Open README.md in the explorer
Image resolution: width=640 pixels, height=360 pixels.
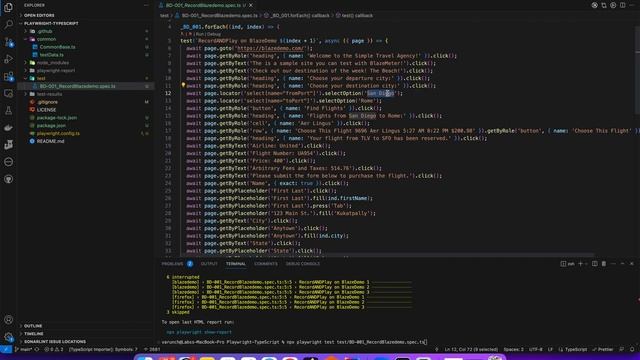tap(50, 141)
